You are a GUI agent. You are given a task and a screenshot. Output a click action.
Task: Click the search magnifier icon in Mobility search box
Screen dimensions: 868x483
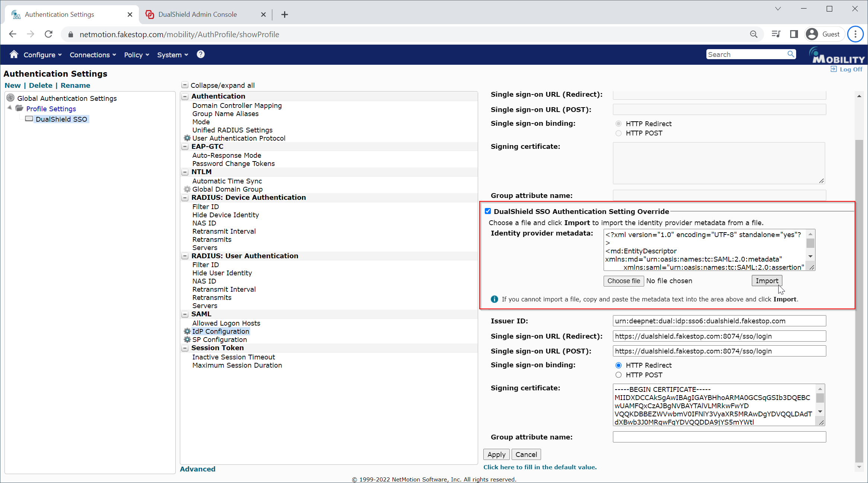(x=791, y=54)
